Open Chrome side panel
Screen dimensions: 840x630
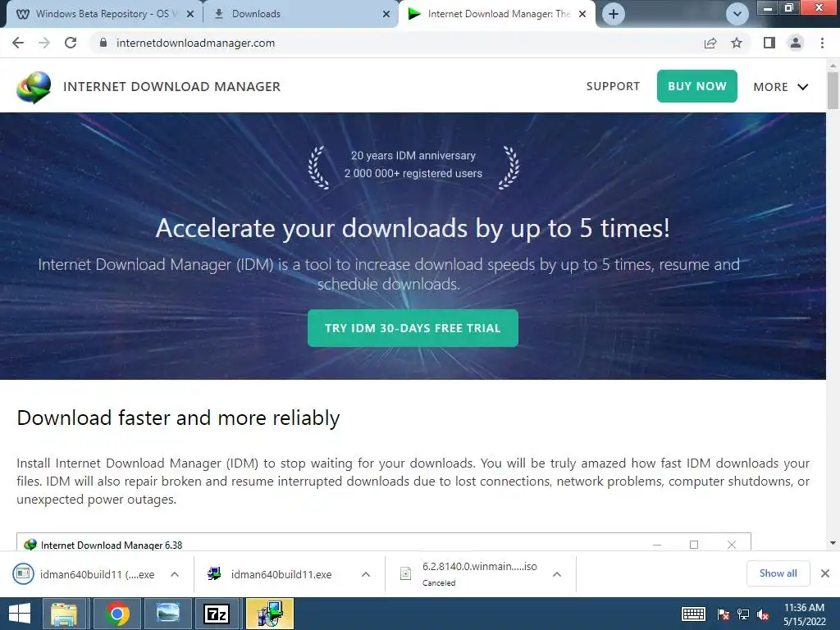(x=769, y=43)
